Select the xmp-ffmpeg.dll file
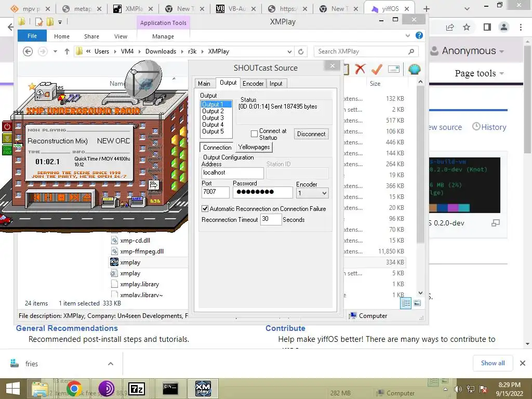The image size is (532, 399). (x=141, y=251)
